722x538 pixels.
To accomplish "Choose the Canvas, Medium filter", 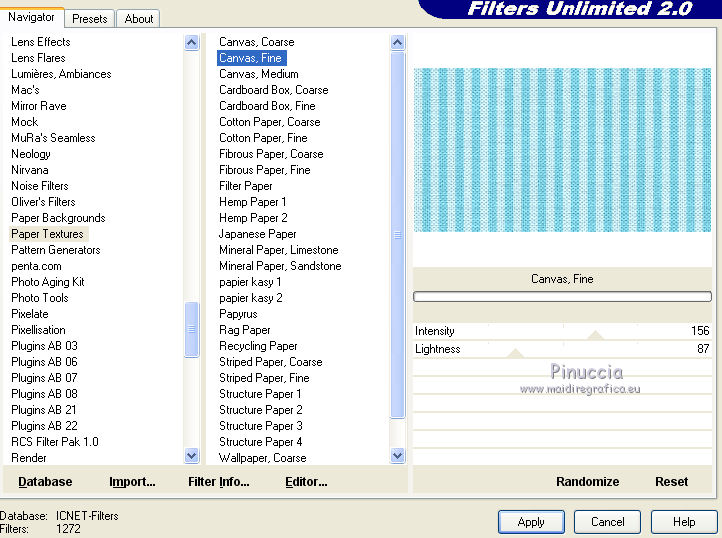I will click(258, 74).
